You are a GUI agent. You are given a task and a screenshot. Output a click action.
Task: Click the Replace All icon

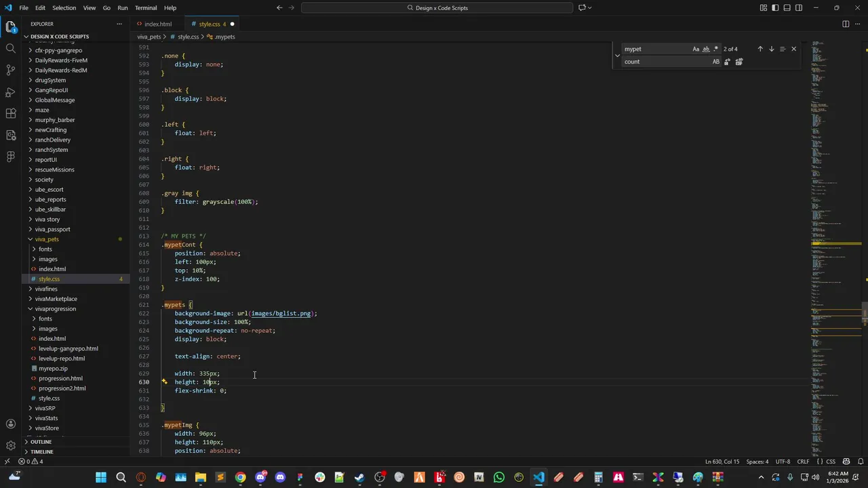pos(738,62)
